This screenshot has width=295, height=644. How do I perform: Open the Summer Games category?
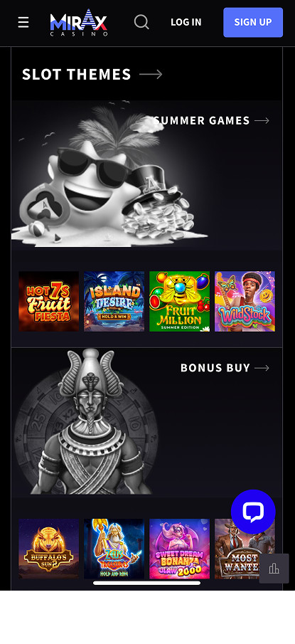(x=201, y=120)
